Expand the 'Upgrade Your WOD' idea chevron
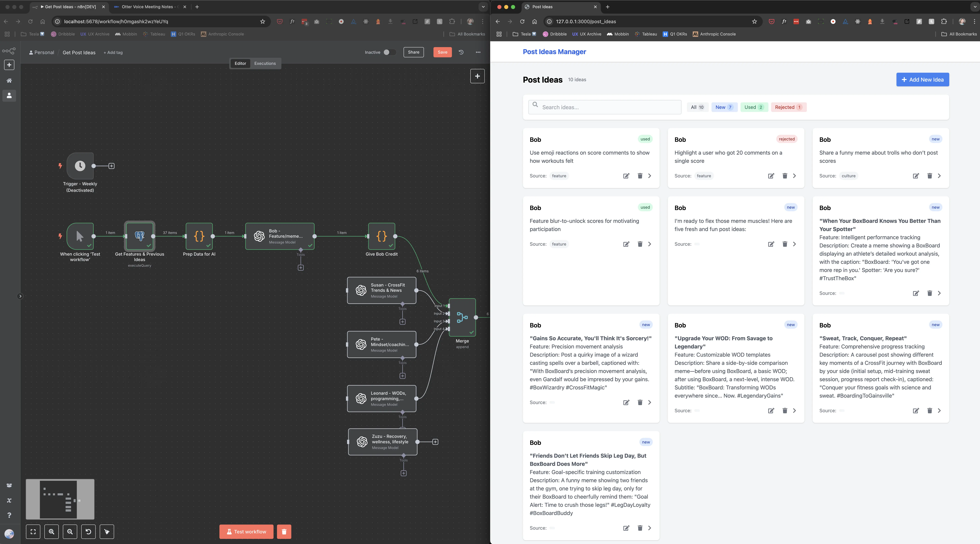Screen dimensions: 980x544 click(794, 411)
